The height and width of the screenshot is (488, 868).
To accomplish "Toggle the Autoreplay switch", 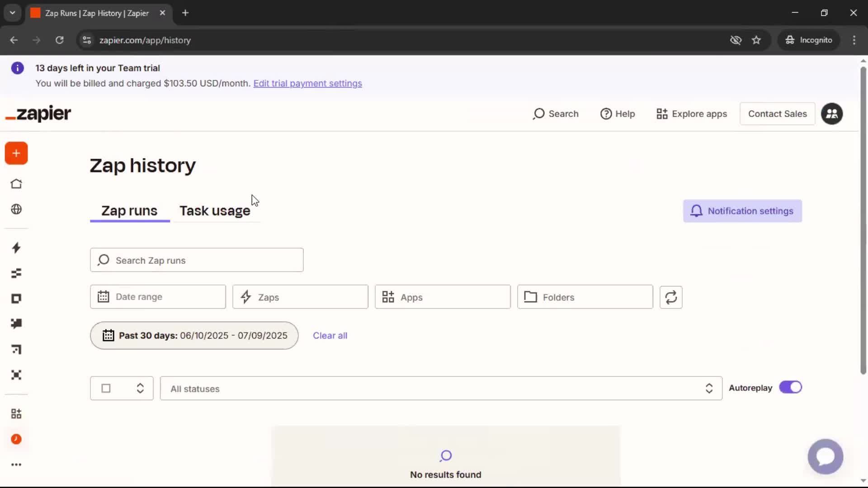I will coord(790,388).
